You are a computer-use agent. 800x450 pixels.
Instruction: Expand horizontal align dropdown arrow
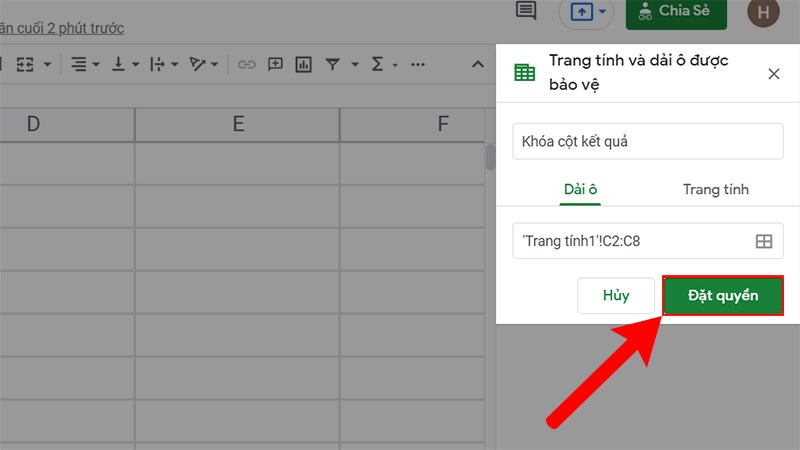tap(96, 65)
